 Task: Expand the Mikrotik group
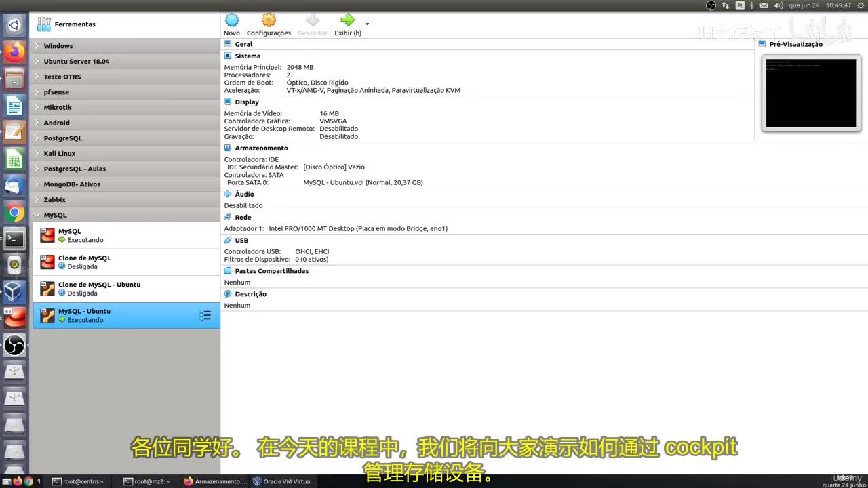click(x=37, y=107)
